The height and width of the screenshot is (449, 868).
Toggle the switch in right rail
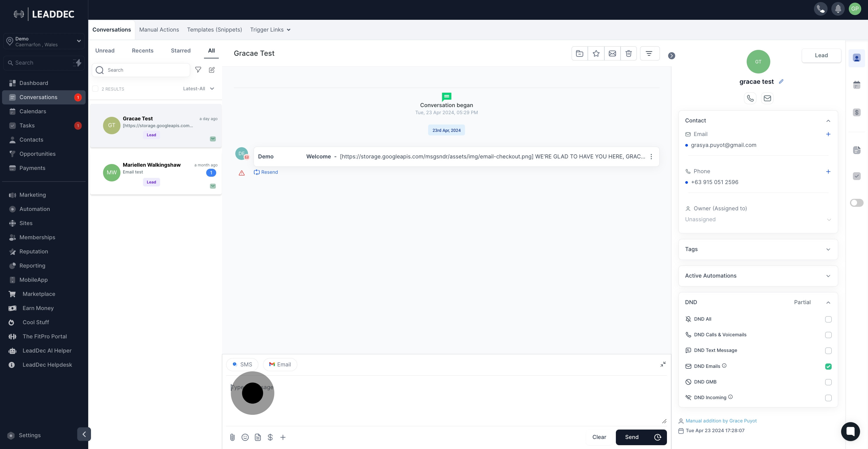tap(856, 203)
